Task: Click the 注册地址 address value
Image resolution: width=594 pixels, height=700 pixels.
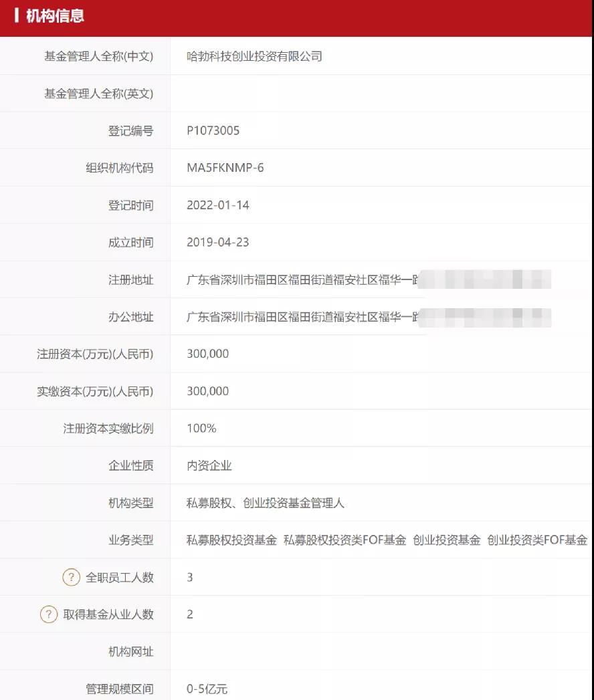Action: pyautogui.click(x=369, y=279)
